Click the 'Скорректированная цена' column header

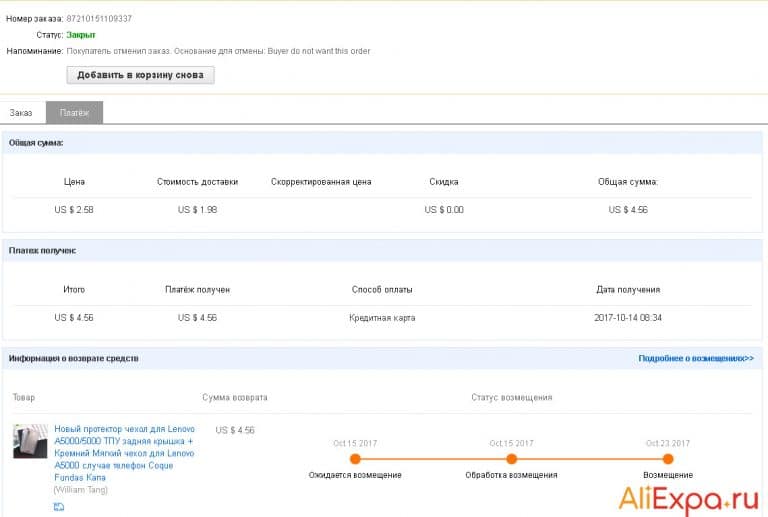tap(321, 182)
